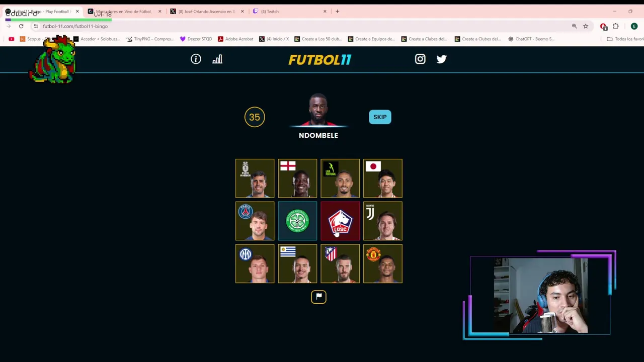The height and width of the screenshot is (362, 644).
Task: Select the Paris Saint-Germain bingo cell
Action: point(255,221)
